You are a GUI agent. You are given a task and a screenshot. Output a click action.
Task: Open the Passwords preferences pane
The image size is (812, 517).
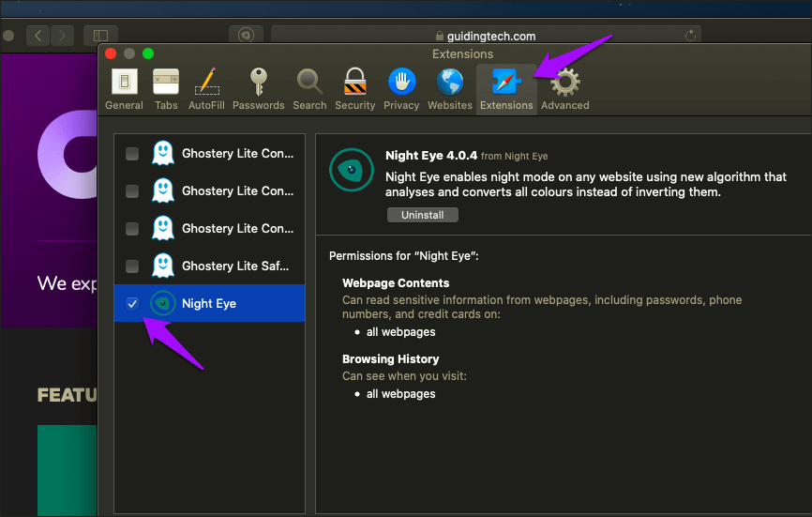(258, 89)
